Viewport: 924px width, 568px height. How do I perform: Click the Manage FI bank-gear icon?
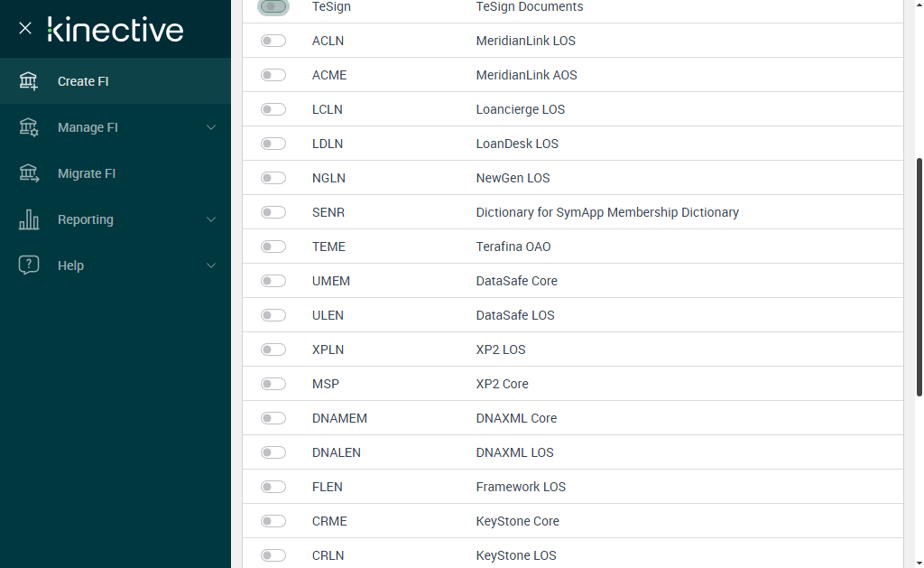[x=28, y=126]
